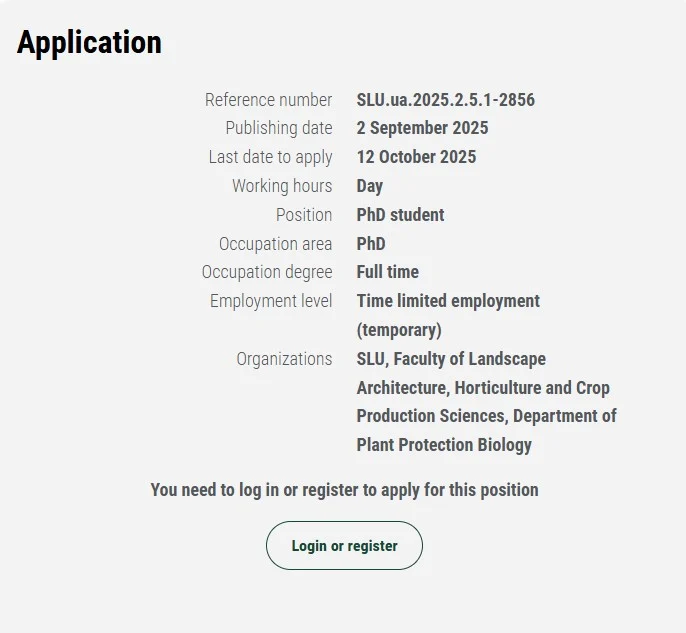Screen dimensions: 686x633
Task: Click the Login or register button
Action: [x=344, y=546]
